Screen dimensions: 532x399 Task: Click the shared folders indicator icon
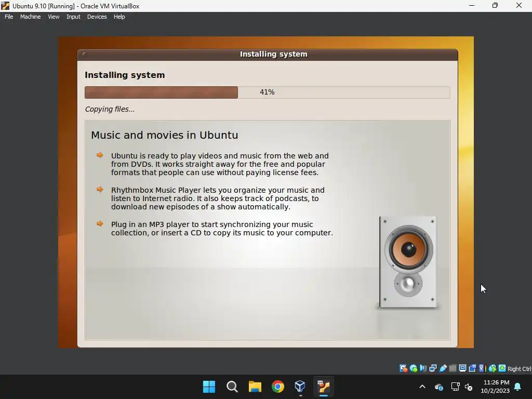click(x=453, y=368)
